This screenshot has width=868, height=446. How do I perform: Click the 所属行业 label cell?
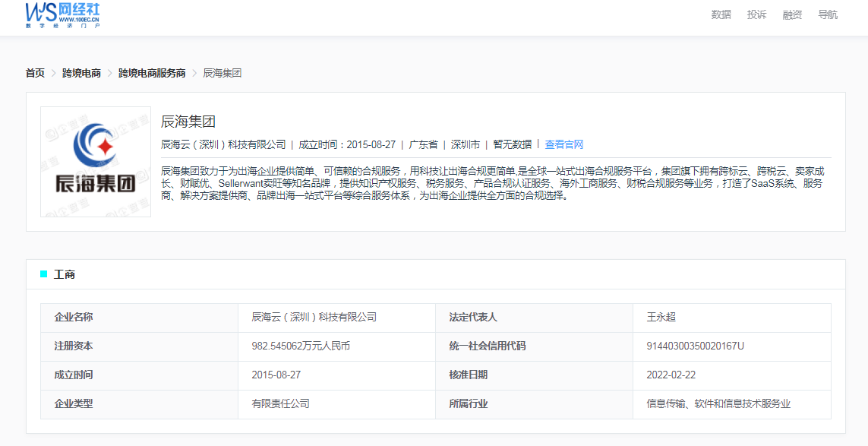tap(534, 404)
